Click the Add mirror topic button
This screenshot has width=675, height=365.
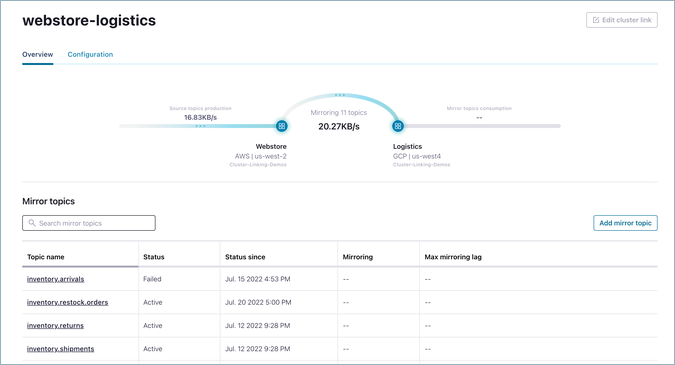(625, 223)
